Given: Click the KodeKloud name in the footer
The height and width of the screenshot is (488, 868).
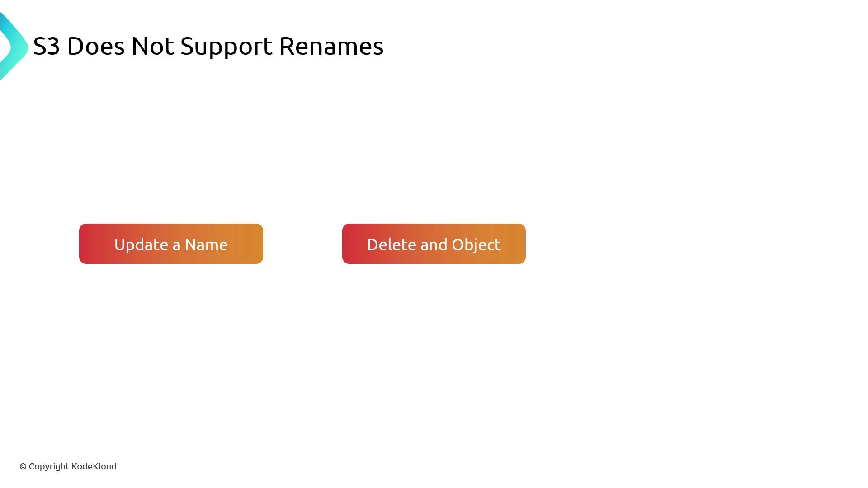Looking at the screenshot, I should 94,466.
